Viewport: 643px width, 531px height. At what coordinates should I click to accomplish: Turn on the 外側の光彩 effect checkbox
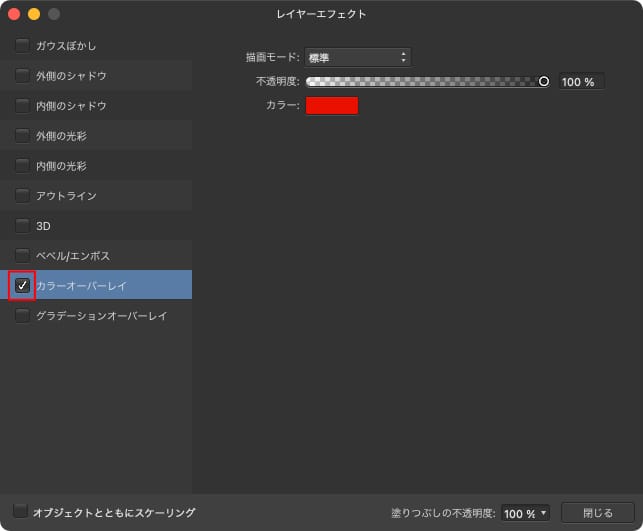click(x=22, y=135)
